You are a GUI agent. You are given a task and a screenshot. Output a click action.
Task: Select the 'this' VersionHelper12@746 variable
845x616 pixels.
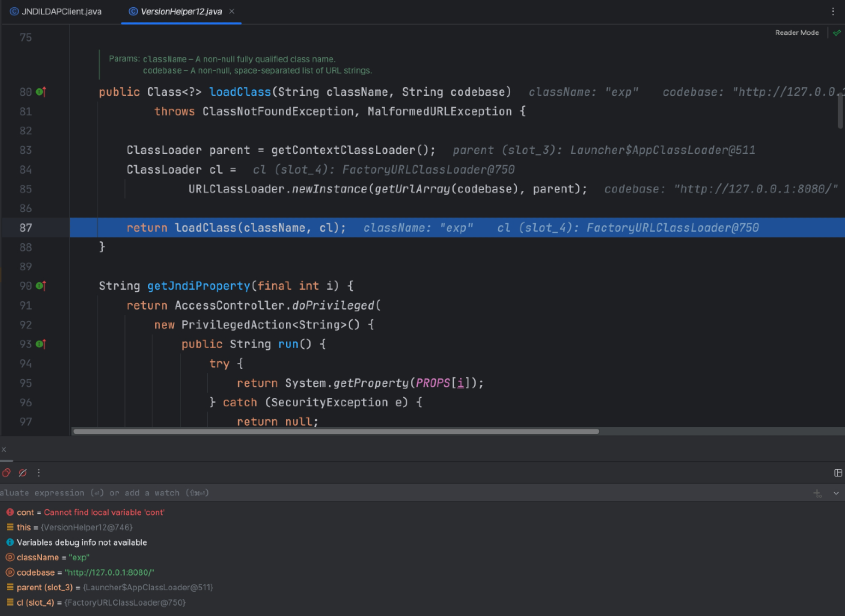coord(422,527)
